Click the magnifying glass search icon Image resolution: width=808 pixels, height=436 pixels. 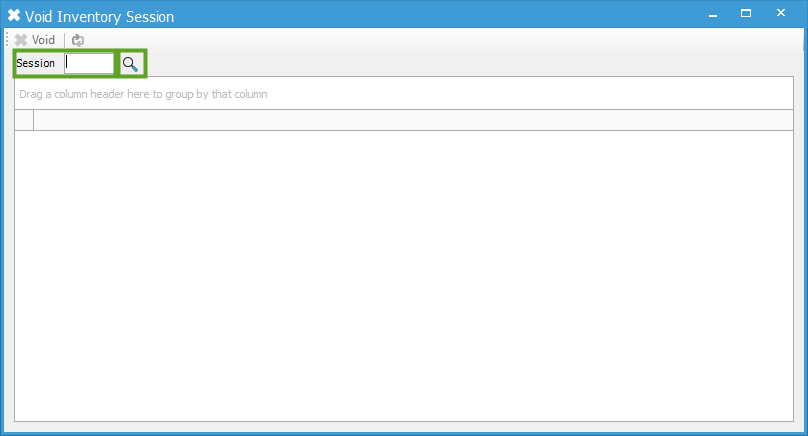tap(130, 64)
